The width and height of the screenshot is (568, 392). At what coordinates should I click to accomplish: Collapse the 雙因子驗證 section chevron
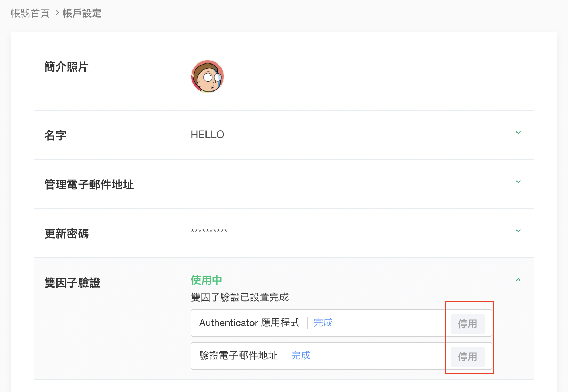pyautogui.click(x=518, y=280)
